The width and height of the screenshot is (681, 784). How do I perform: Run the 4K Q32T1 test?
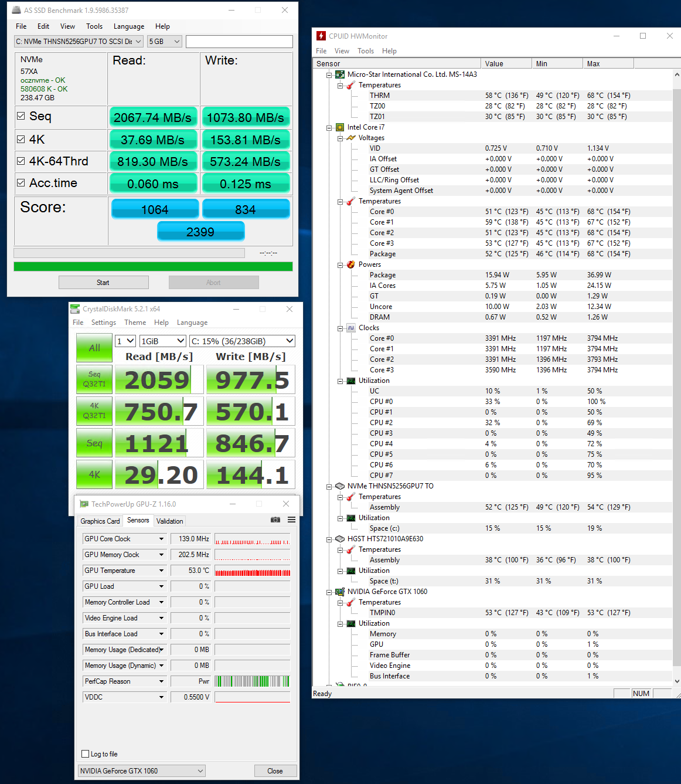(94, 411)
